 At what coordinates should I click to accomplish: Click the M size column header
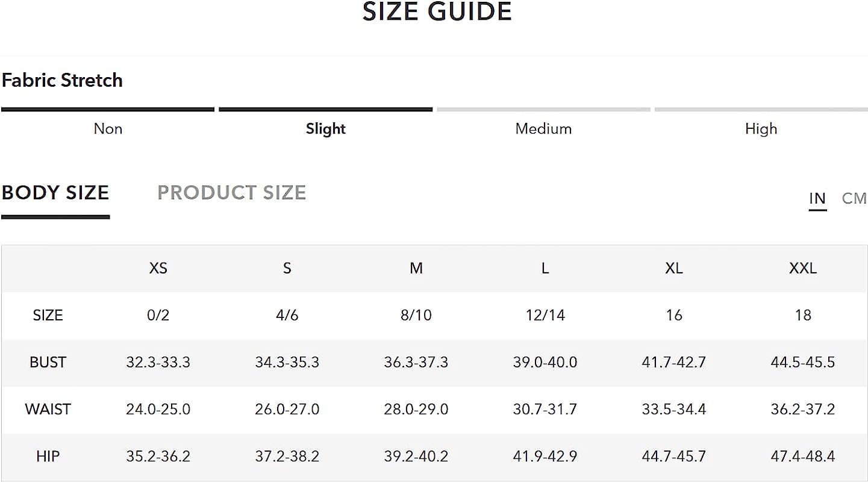[416, 268]
